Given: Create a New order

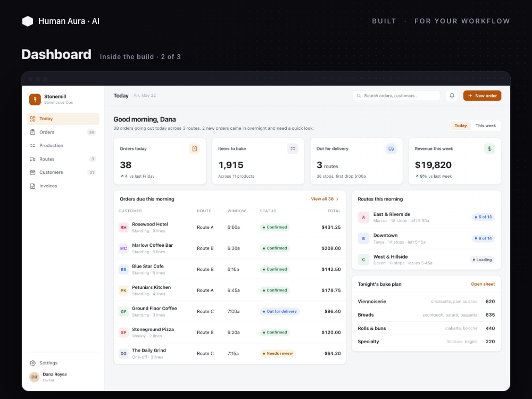Looking at the screenshot, I should [x=482, y=96].
